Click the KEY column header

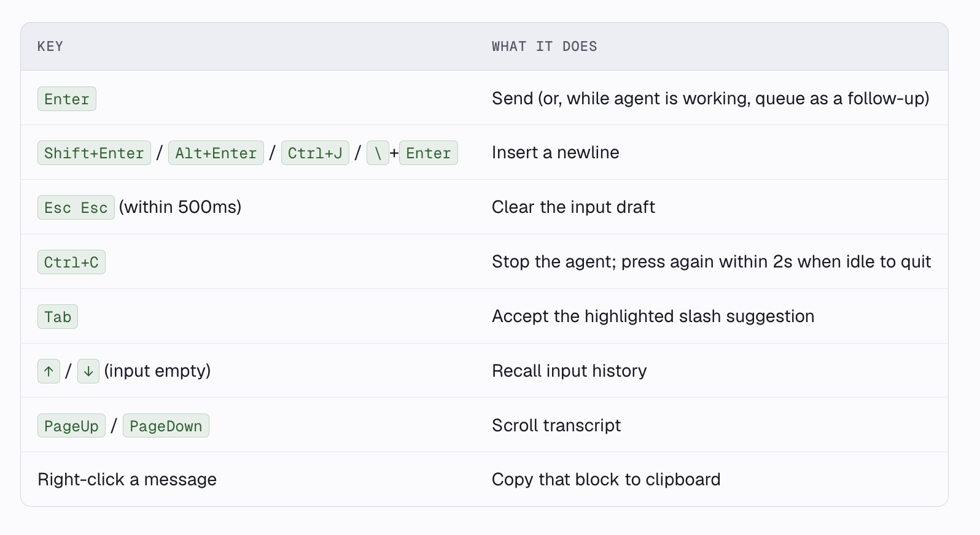[50, 47]
